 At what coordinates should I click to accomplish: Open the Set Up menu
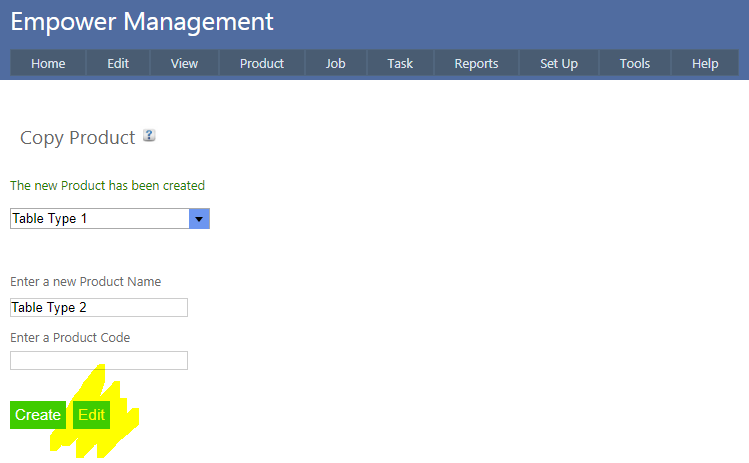coord(559,63)
